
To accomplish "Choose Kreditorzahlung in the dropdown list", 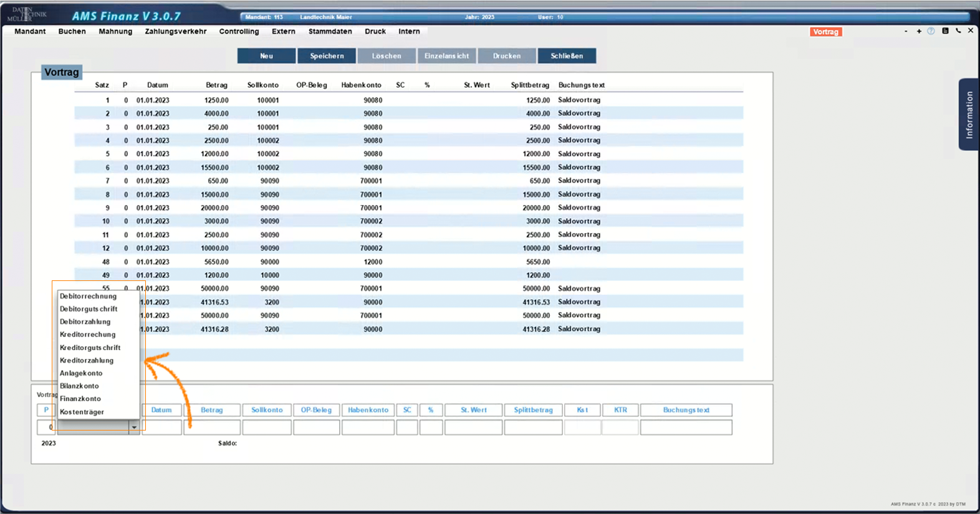I will pos(87,361).
